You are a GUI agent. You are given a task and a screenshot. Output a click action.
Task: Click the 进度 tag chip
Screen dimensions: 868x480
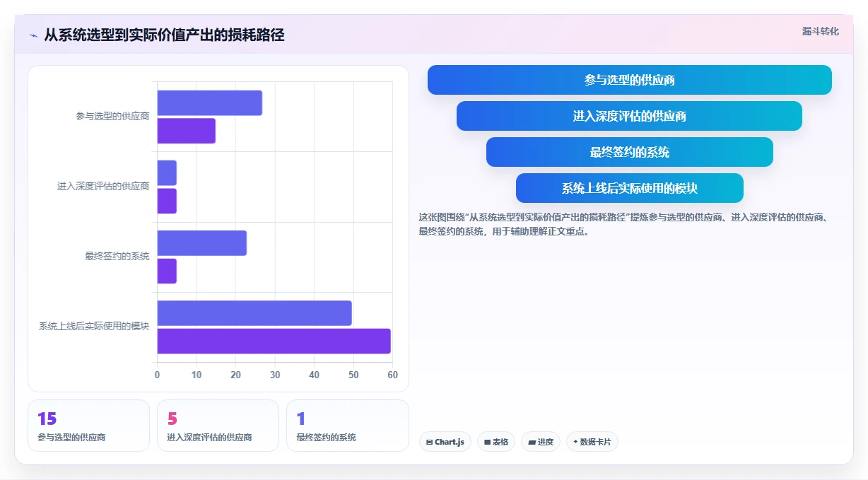coord(541,442)
